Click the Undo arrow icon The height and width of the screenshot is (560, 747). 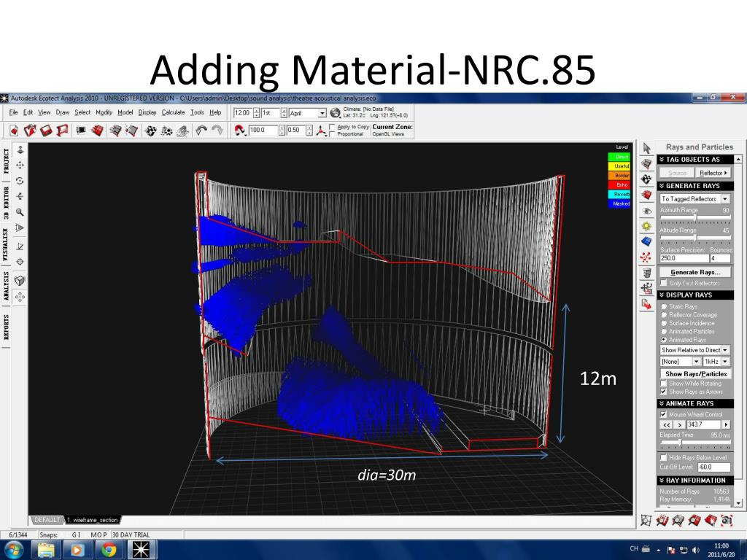pyautogui.click(x=201, y=130)
